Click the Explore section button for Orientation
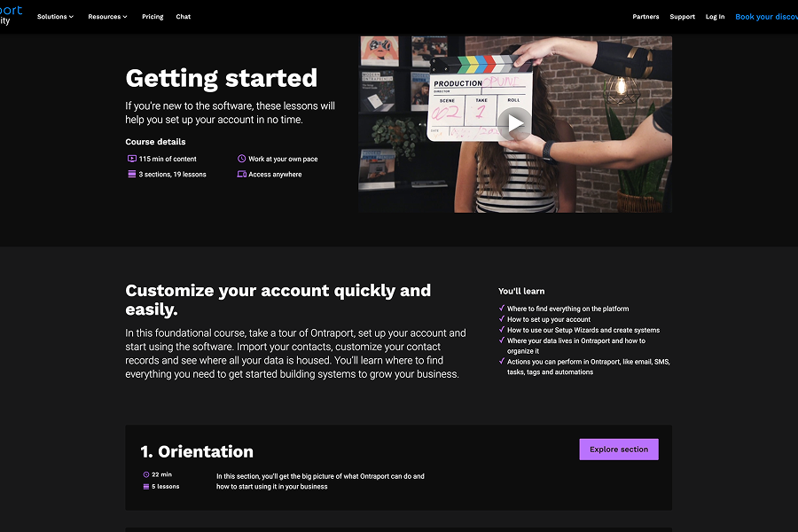The width and height of the screenshot is (798, 532). click(619, 450)
